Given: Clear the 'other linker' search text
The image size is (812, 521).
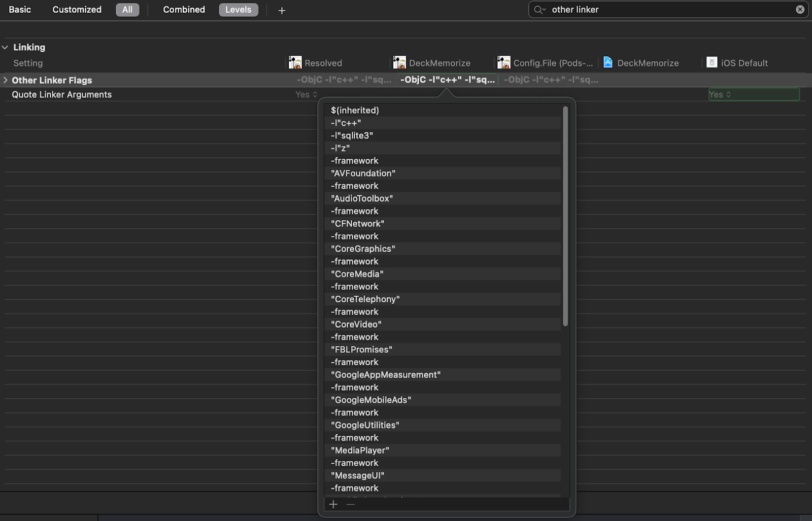Looking at the screenshot, I should click(x=800, y=10).
